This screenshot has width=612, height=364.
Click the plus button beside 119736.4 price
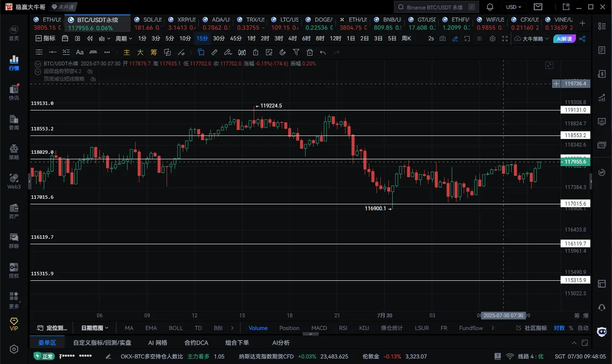556,84
